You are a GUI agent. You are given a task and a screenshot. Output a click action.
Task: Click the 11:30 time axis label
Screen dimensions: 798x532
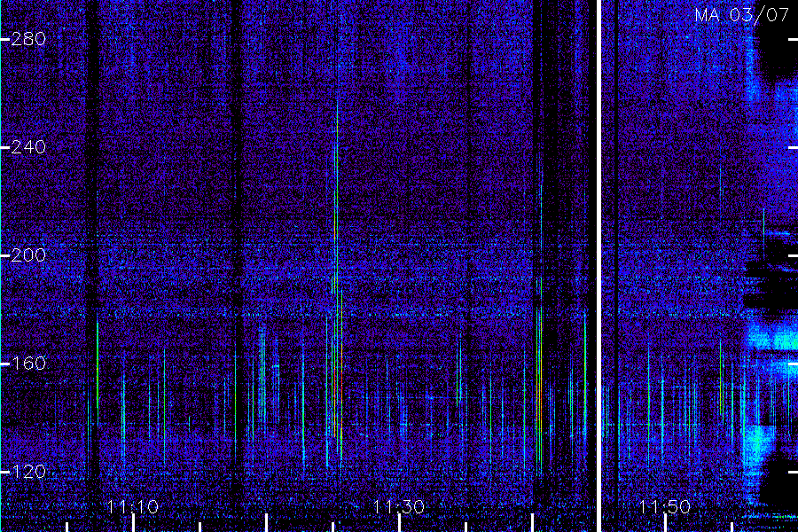(398, 507)
